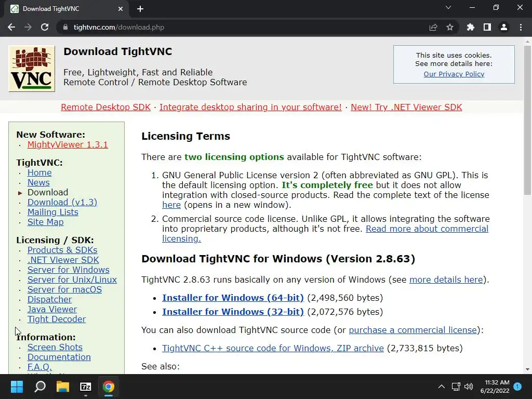Screen dimensions: 532x399
Task: Open Documentation sidebar link
Action: click(59, 357)
